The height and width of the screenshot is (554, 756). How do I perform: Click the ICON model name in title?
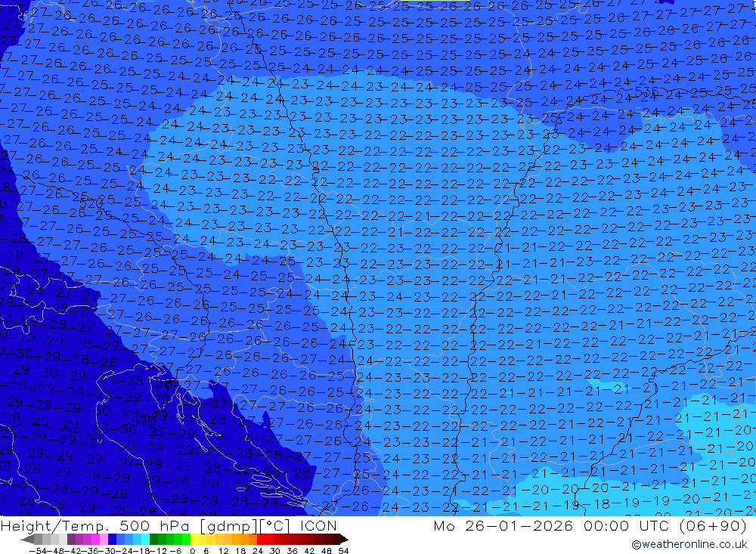tap(318, 525)
